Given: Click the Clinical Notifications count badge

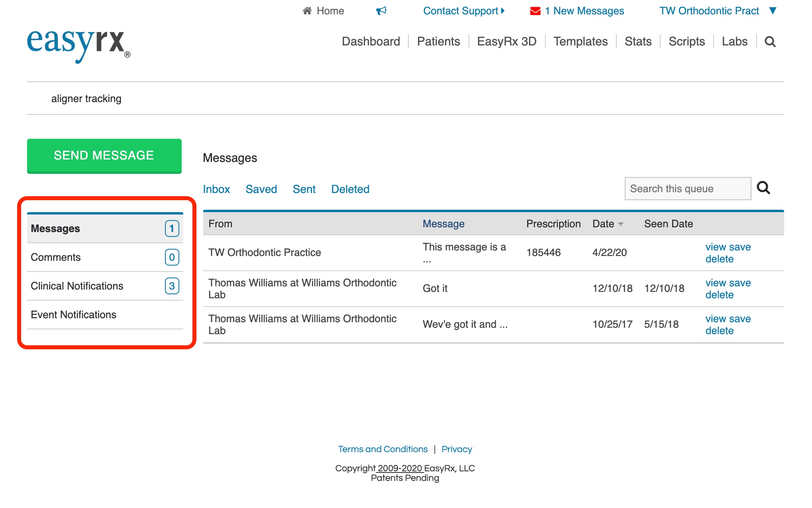Looking at the screenshot, I should coord(172,286).
